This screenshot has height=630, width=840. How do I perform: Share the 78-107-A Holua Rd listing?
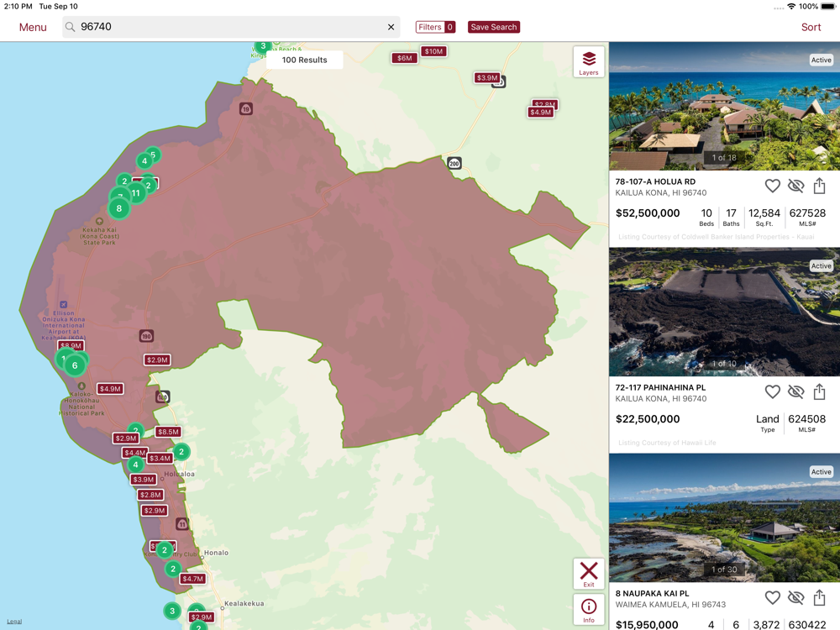click(819, 186)
